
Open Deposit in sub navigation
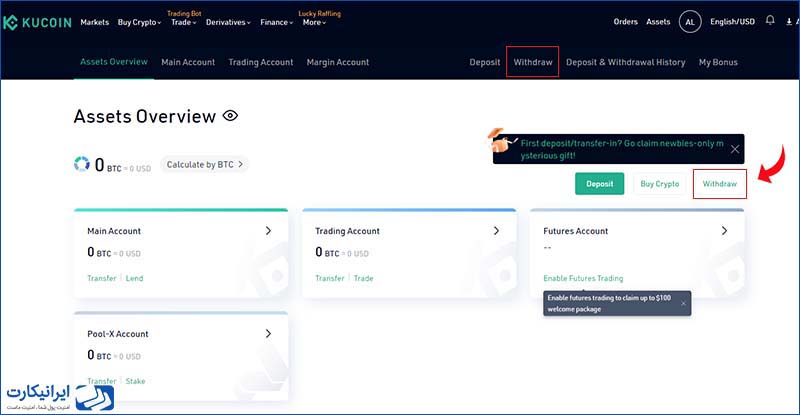pyautogui.click(x=485, y=62)
